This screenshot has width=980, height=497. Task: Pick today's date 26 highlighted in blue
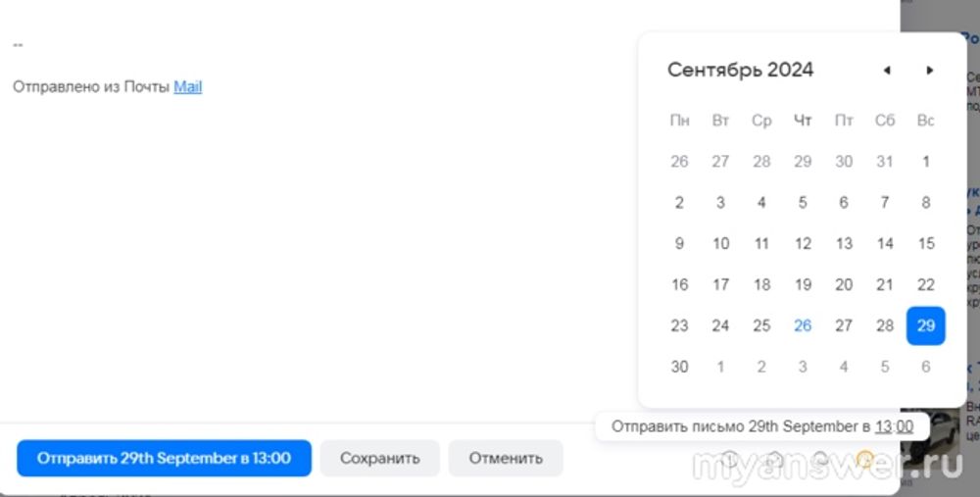[803, 325]
